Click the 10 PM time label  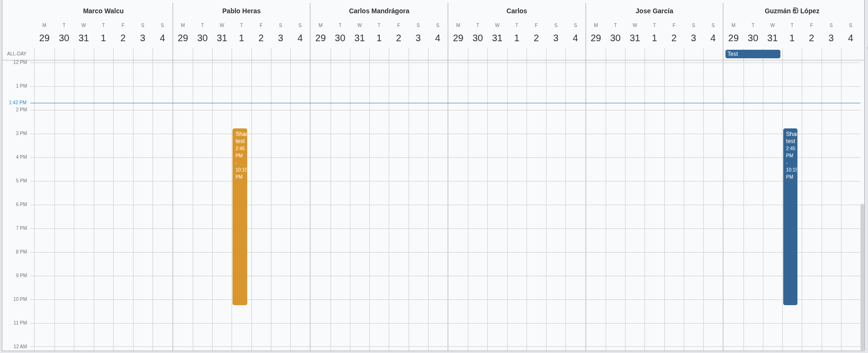(x=20, y=299)
